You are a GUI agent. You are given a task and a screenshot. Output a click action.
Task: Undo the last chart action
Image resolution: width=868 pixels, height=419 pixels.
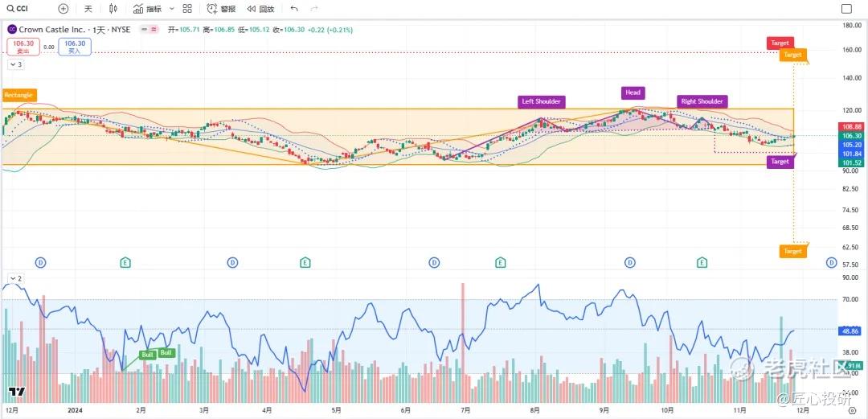(294, 8)
